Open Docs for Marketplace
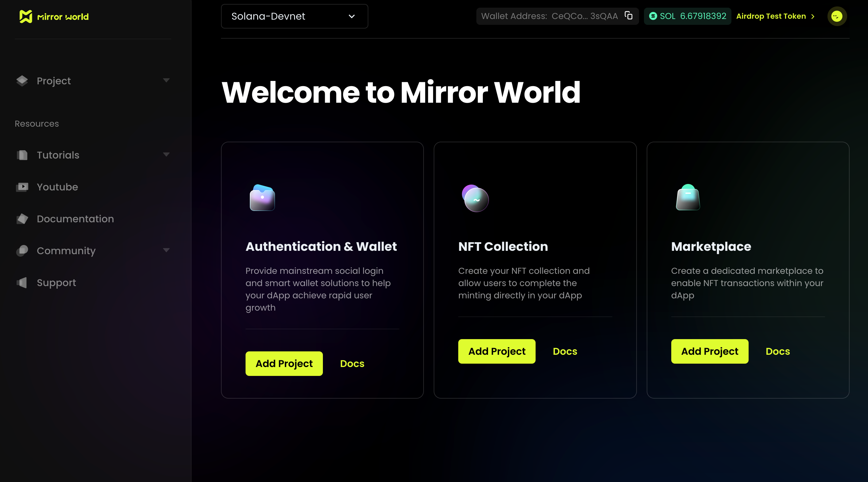 tap(778, 351)
